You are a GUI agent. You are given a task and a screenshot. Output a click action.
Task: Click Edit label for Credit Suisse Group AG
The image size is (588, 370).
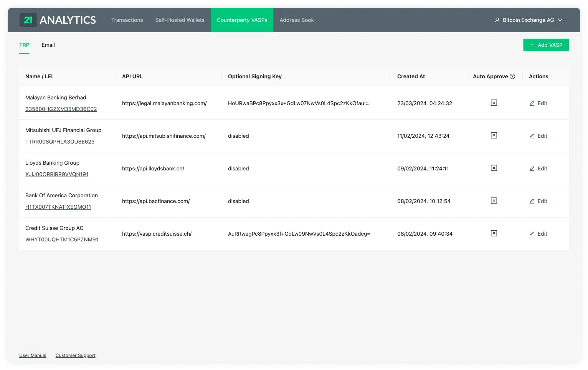542,234
